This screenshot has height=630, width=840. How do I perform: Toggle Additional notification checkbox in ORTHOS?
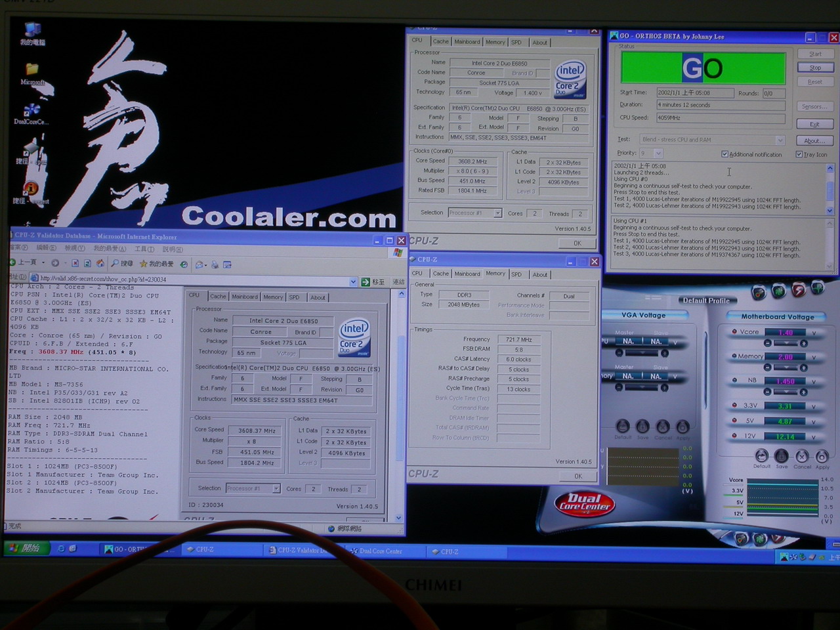pos(725,154)
